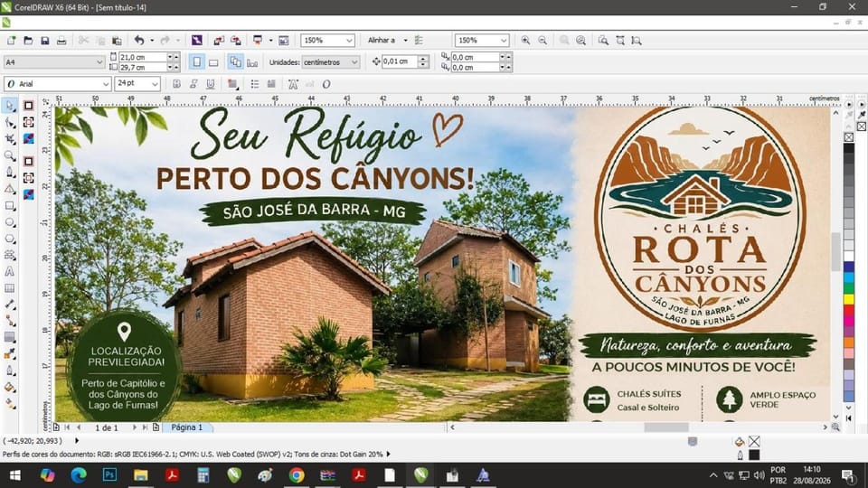The image size is (868, 488).
Task: Toggle drop cap formatting
Action: tap(271, 84)
